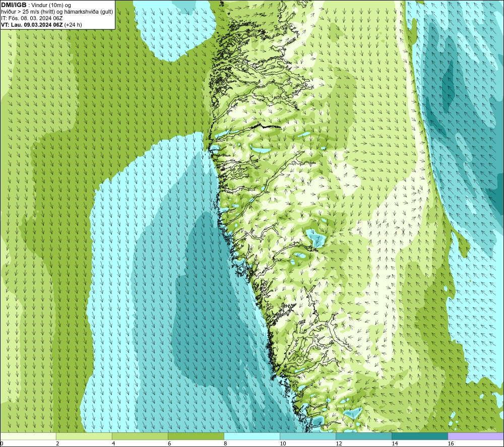504x447 pixels.
Task: Click the 2–4 m/s light green legend swatch
Action: click(x=84, y=436)
